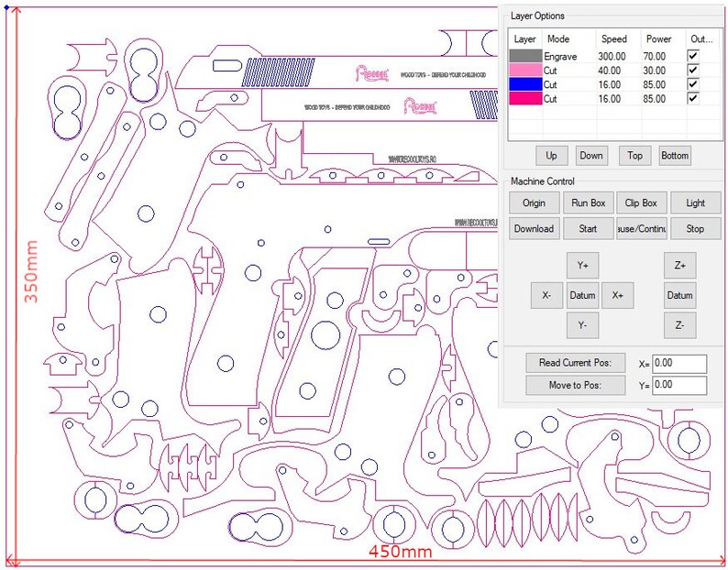
Task: Click the Pause/Continue button
Action: click(641, 228)
